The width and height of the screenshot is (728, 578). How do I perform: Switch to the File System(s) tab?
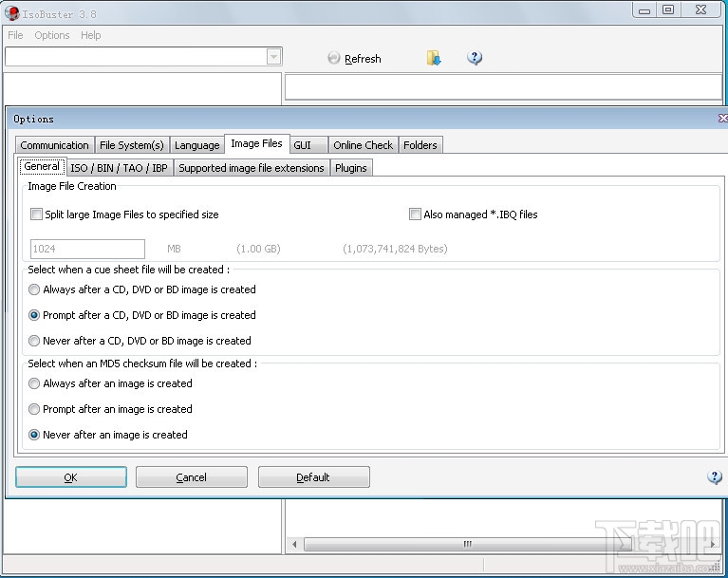point(132,145)
